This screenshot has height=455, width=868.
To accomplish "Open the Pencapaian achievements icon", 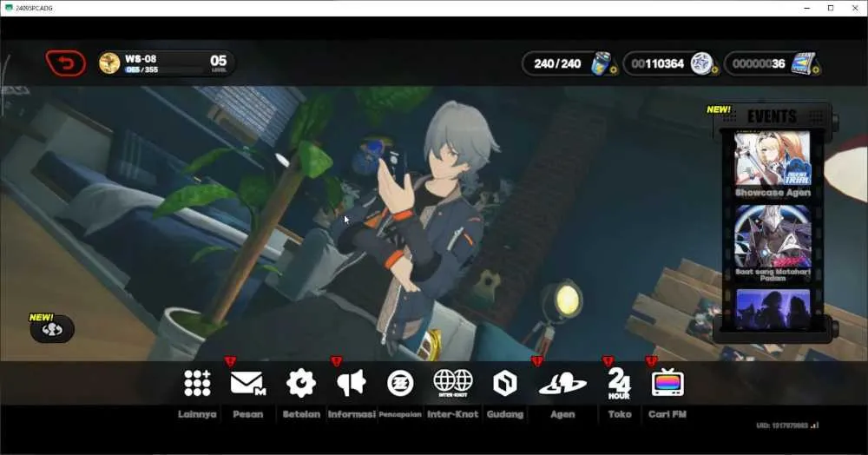I will [x=400, y=383].
